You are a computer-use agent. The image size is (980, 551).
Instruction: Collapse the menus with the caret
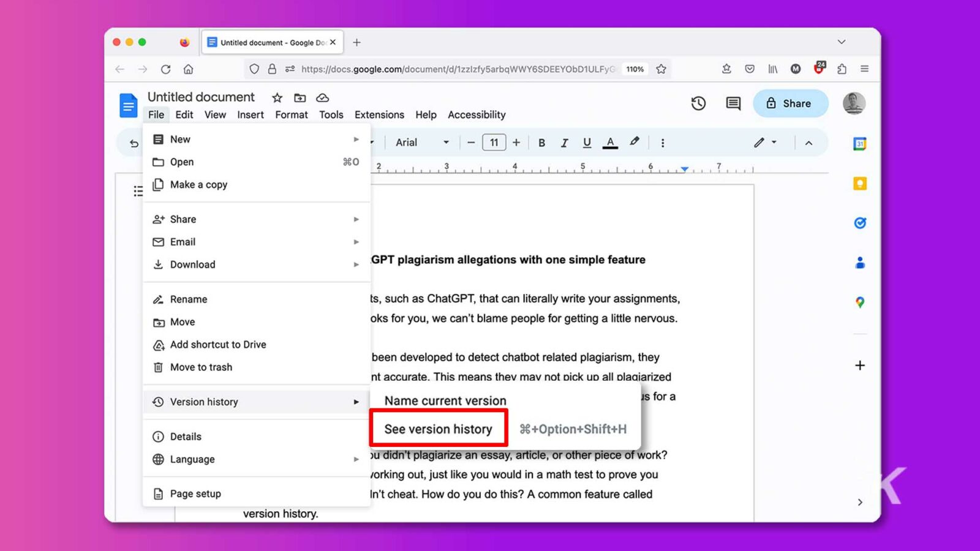click(809, 143)
